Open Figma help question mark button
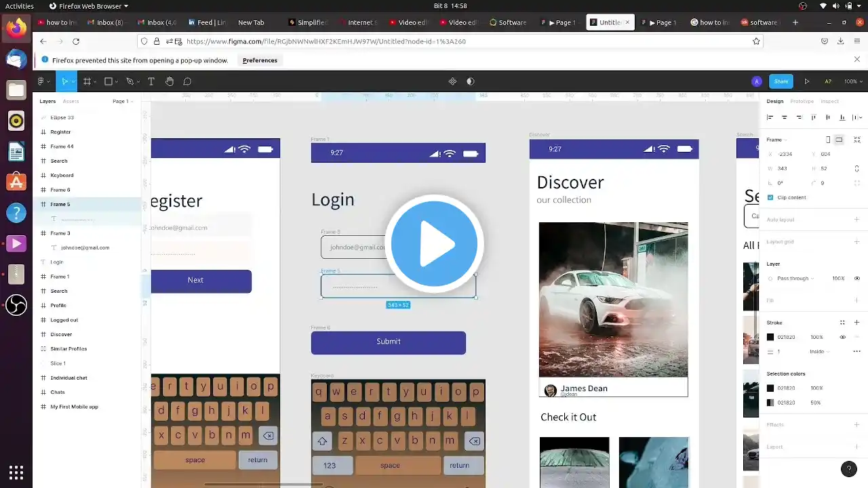Image resolution: width=868 pixels, height=488 pixels. coord(848,468)
